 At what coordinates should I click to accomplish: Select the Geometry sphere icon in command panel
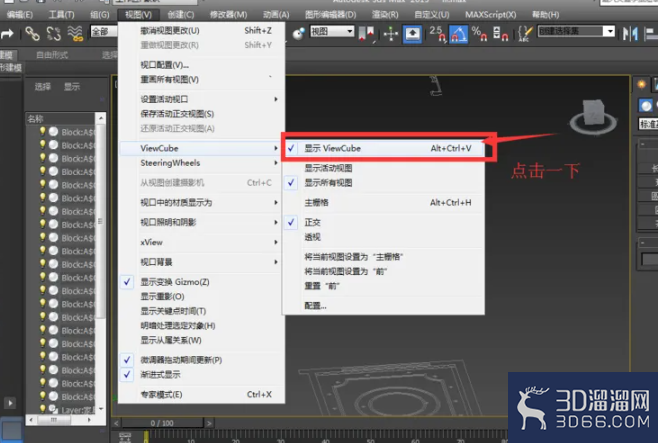(645, 105)
